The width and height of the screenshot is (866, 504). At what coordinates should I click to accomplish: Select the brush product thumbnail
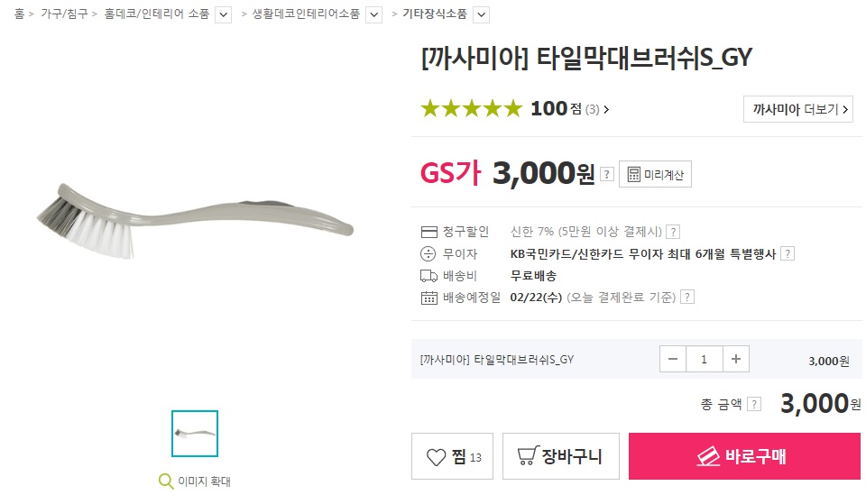pyautogui.click(x=195, y=434)
